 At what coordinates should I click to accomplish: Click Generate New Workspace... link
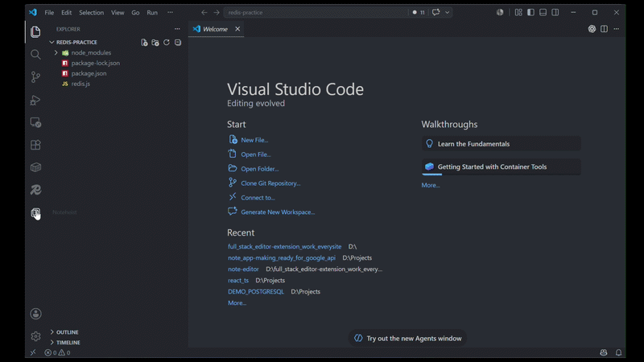point(278,212)
